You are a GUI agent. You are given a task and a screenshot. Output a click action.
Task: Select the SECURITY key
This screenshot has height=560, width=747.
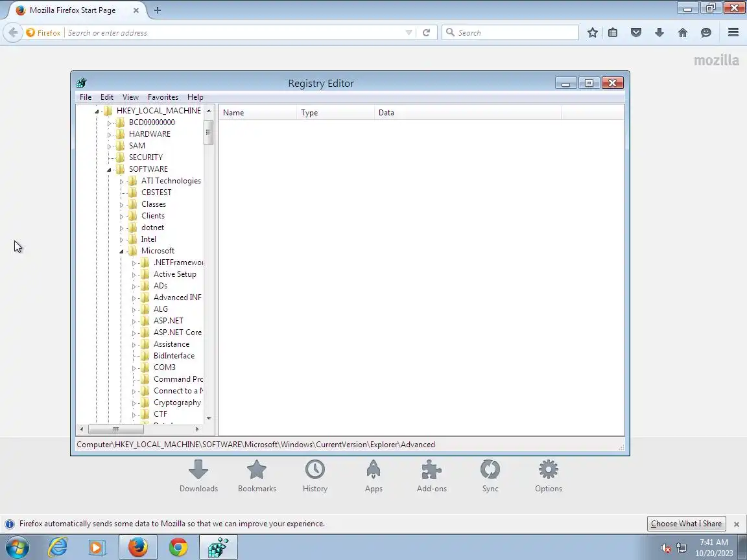point(146,157)
